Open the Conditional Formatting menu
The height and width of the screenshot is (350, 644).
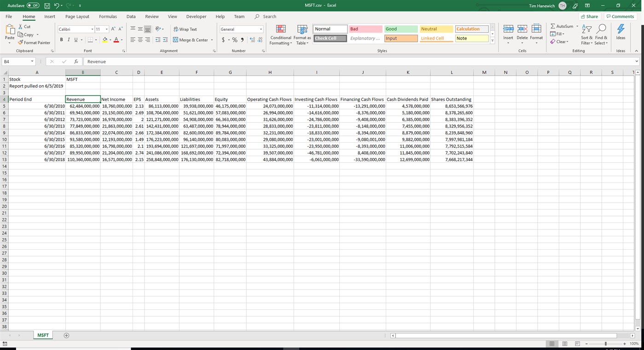point(281,35)
